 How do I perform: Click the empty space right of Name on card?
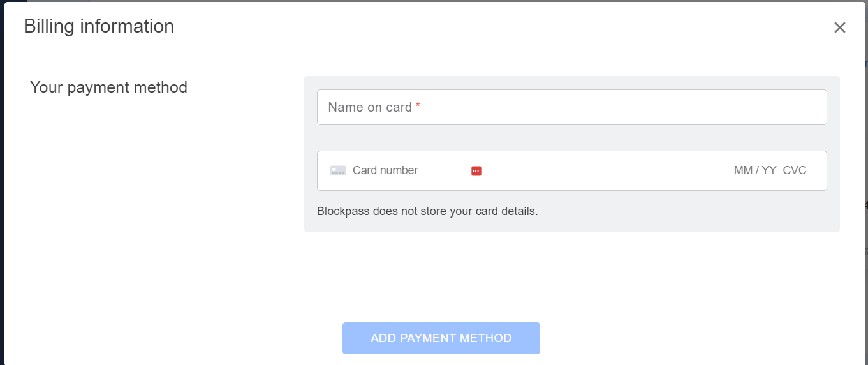(x=625, y=107)
